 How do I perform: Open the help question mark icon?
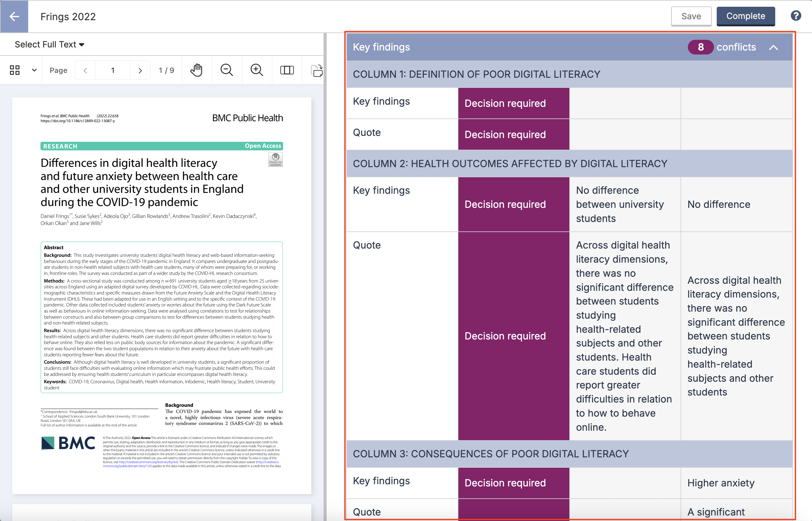coord(796,16)
